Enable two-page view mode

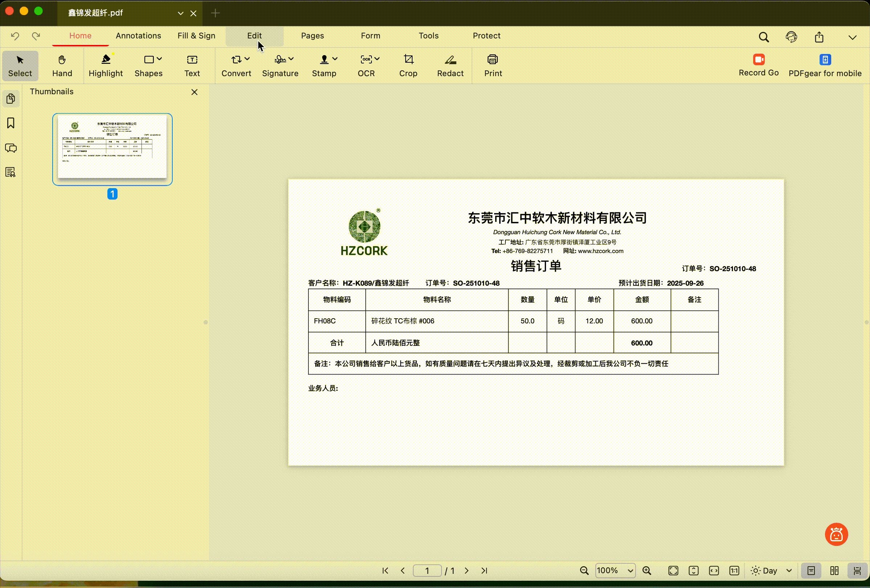tap(834, 571)
